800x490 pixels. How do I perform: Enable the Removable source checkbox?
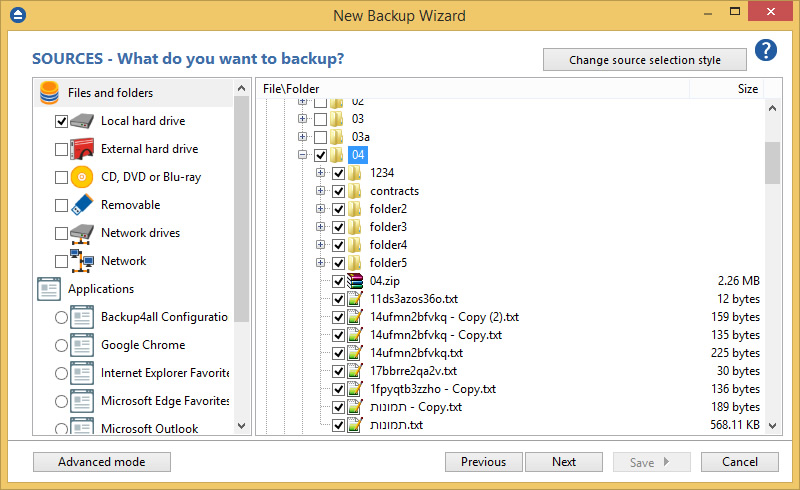pyautogui.click(x=62, y=205)
